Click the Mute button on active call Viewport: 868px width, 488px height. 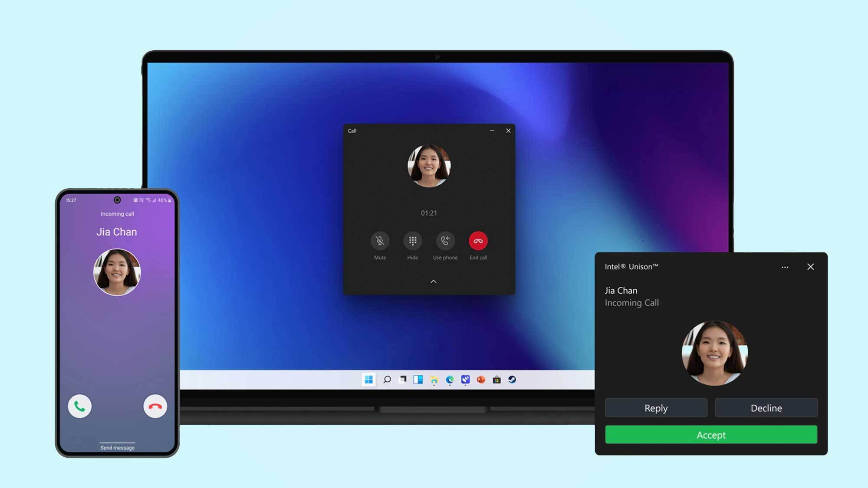pos(380,241)
